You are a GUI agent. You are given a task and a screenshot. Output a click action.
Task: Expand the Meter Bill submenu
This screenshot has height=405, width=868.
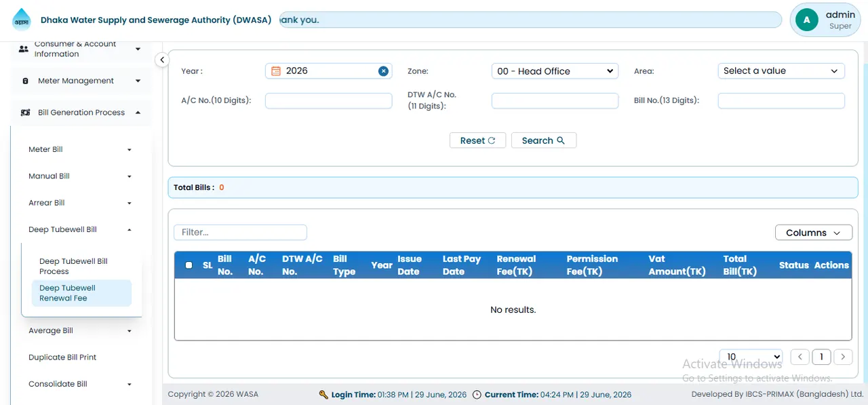(x=130, y=149)
